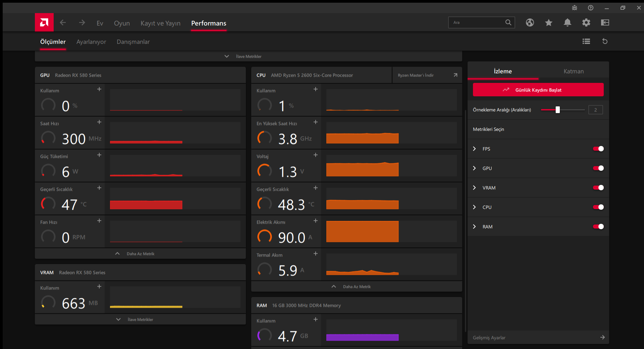Pin GPU Saat Hızı metric with plus
Image resolution: width=644 pixels, height=349 pixels.
point(99,122)
